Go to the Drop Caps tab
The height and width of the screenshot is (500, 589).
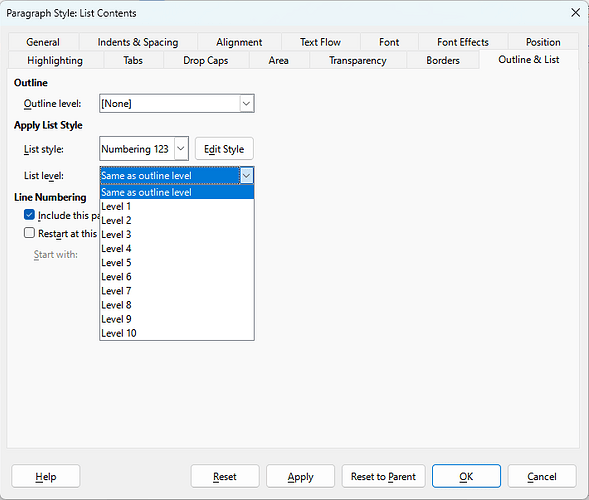click(205, 60)
